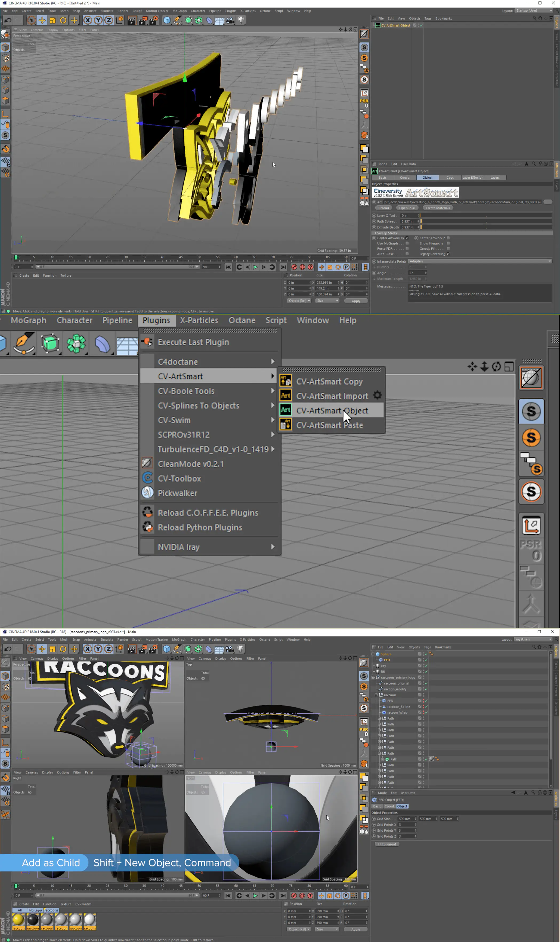Click the Cube primitive icon in top window
Image resolution: width=560 pixels, height=942 pixels.
pos(167,20)
